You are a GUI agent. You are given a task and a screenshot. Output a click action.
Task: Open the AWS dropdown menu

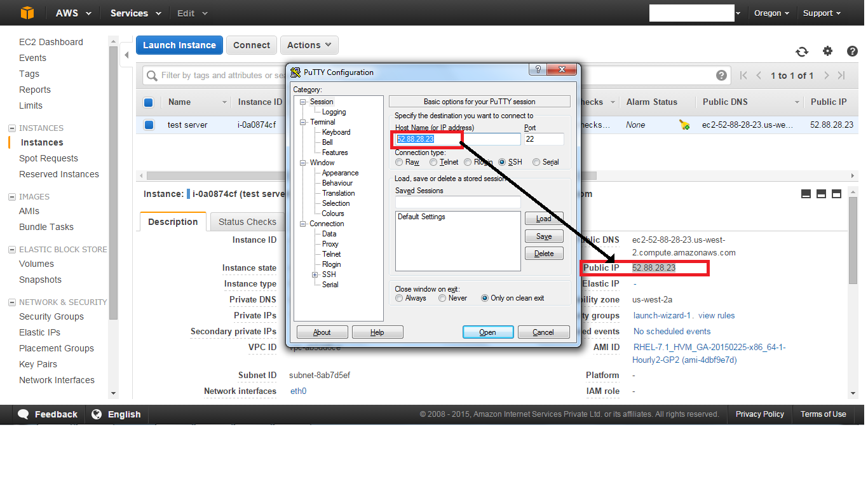tap(73, 13)
